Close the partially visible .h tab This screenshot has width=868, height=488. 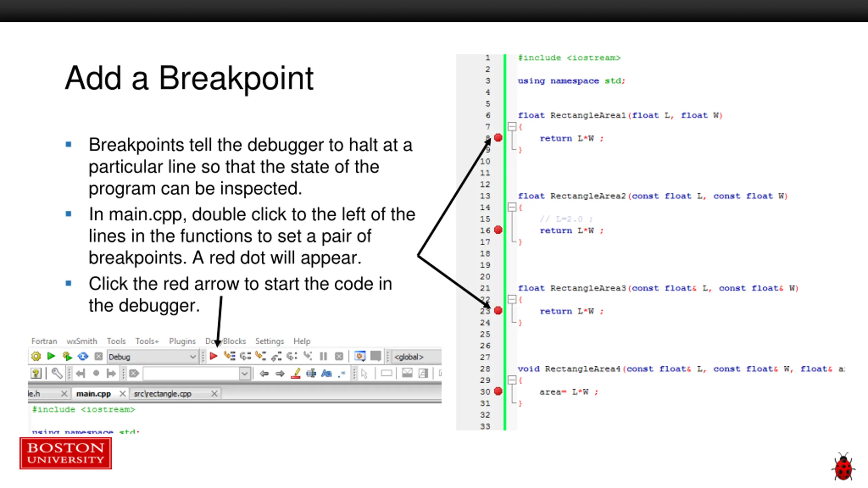64,394
